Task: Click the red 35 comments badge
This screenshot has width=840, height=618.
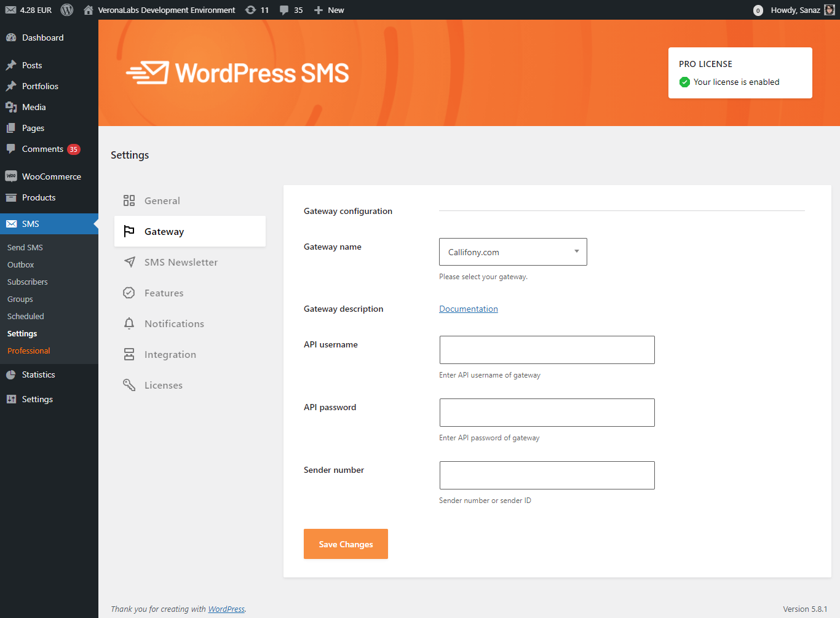Action: pyautogui.click(x=74, y=149)
